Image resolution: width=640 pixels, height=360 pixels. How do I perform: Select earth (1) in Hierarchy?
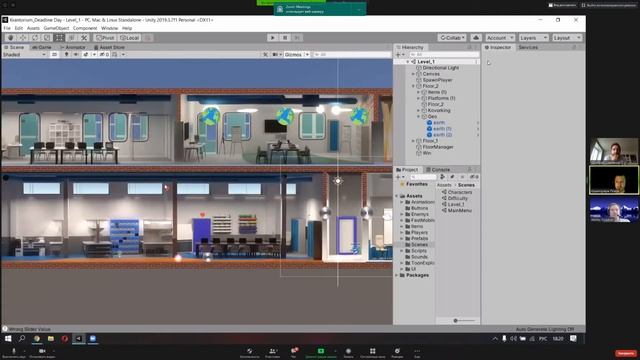tap(442, 129)
